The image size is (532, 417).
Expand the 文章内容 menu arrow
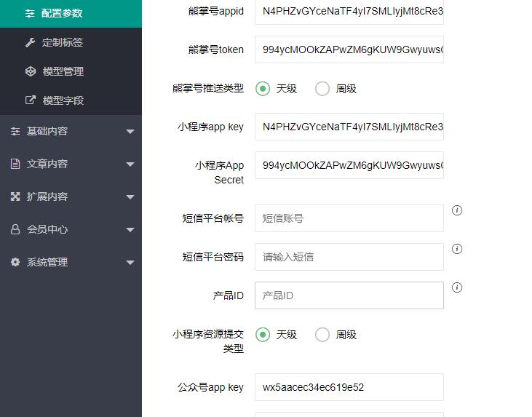(x=130, y=164)
